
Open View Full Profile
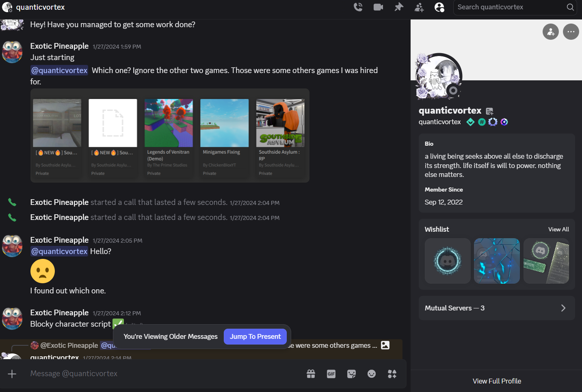pyautogui.click(x=496, y=381)
